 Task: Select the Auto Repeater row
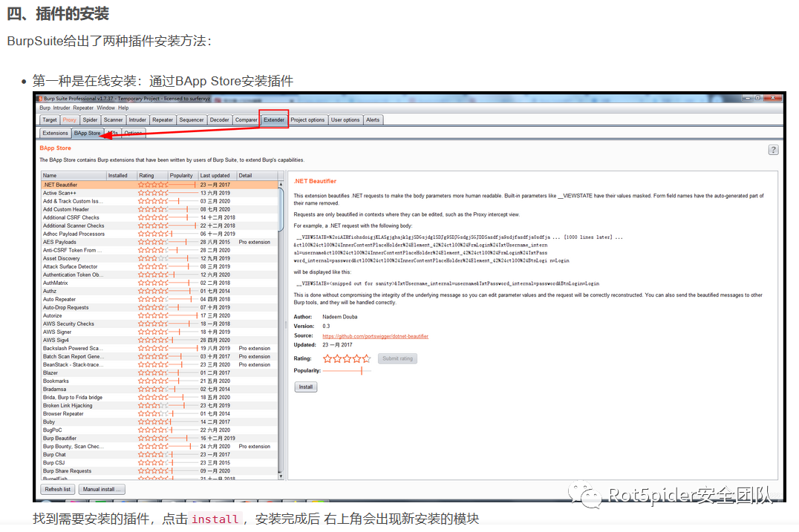160,299
